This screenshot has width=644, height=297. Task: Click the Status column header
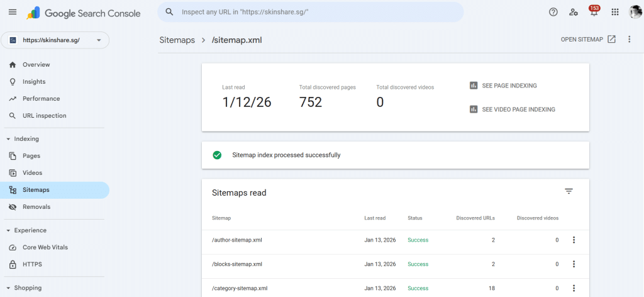click(415, 218)
